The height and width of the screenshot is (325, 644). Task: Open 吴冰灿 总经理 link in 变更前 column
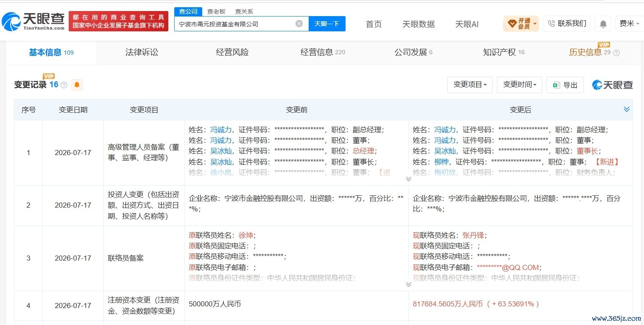pos(221,151)
